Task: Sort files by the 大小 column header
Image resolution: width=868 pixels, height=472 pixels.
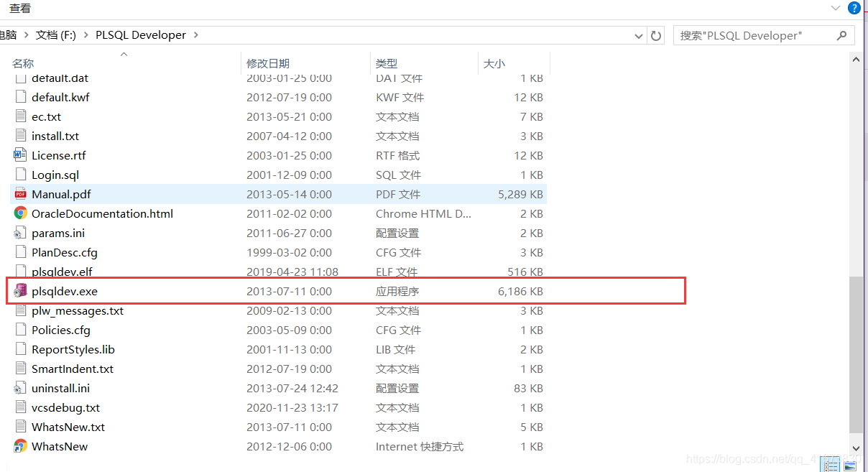Action: 494,63
